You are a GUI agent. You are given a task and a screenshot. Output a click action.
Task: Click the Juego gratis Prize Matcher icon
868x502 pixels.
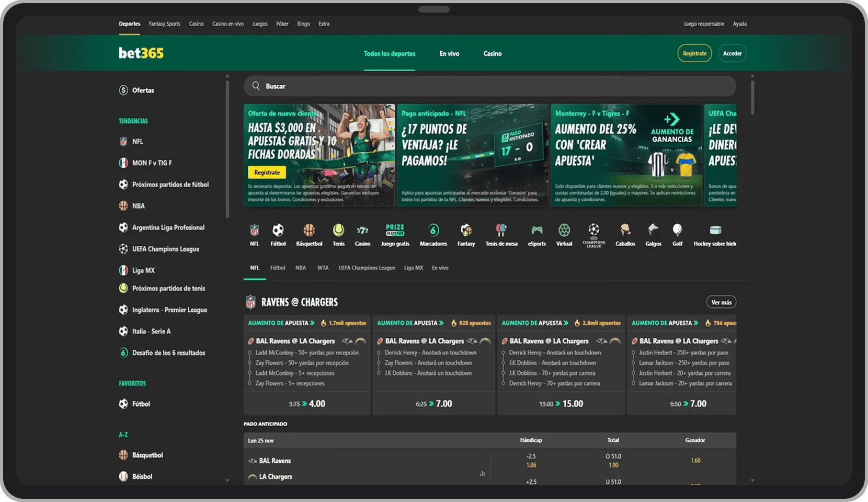click(x=395, y=230)
